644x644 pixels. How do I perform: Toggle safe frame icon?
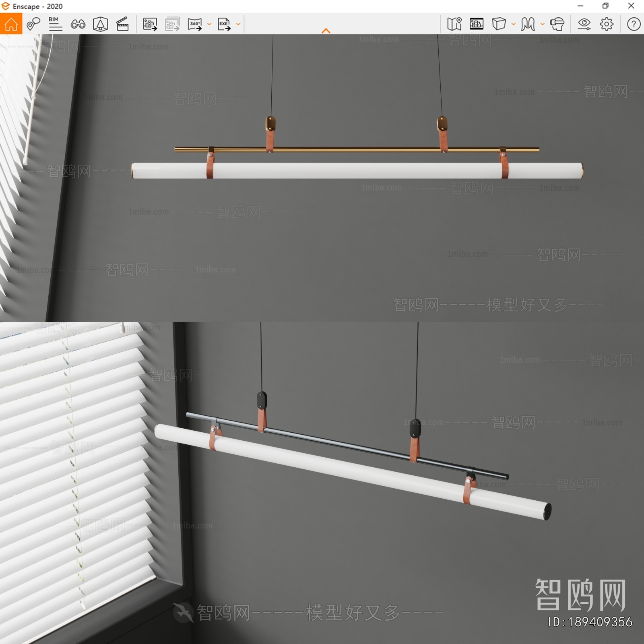pos(477,24)
